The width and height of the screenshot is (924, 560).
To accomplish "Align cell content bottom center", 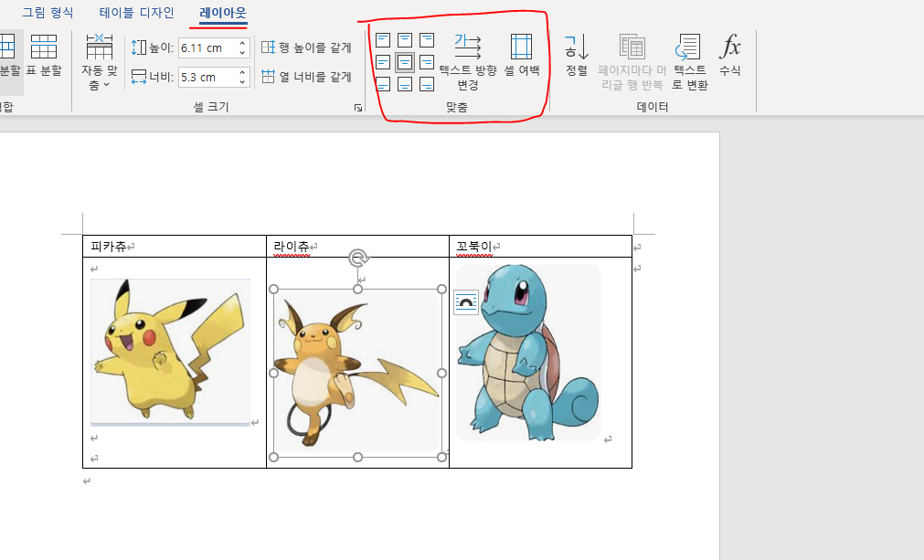I will coord(405,84).
